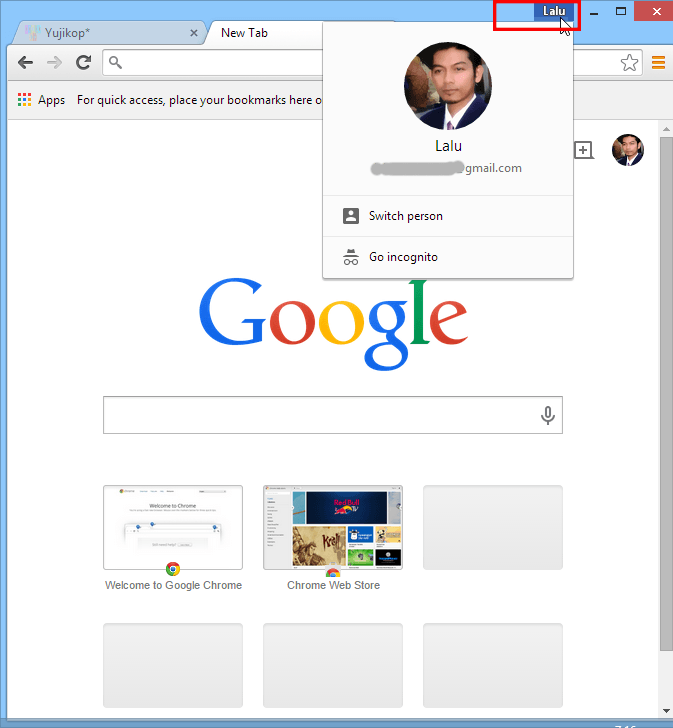This screenshot has width=673, height=728.
Task: Click the back navigation arrow
Action: coord(26,62)
